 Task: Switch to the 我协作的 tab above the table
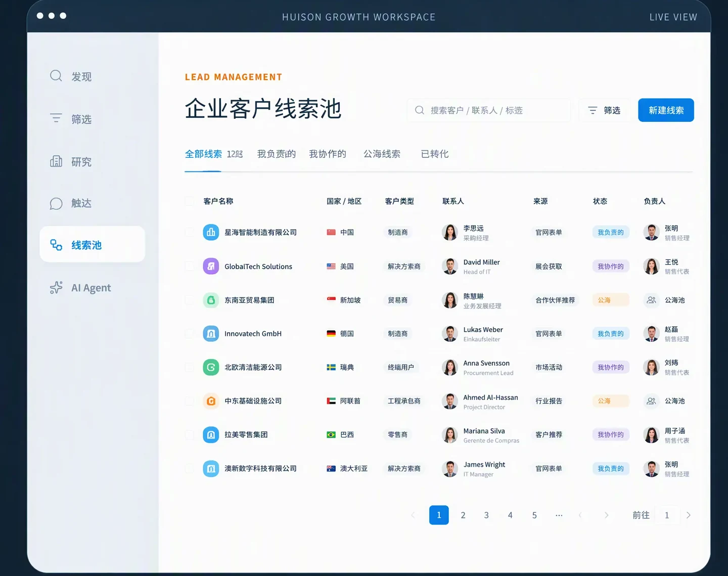[328, 154]
